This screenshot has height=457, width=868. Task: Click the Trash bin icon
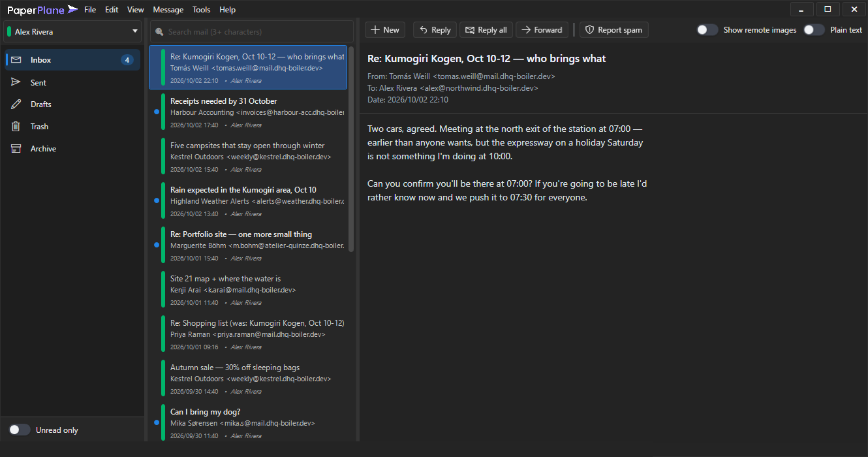click(16, 127)
